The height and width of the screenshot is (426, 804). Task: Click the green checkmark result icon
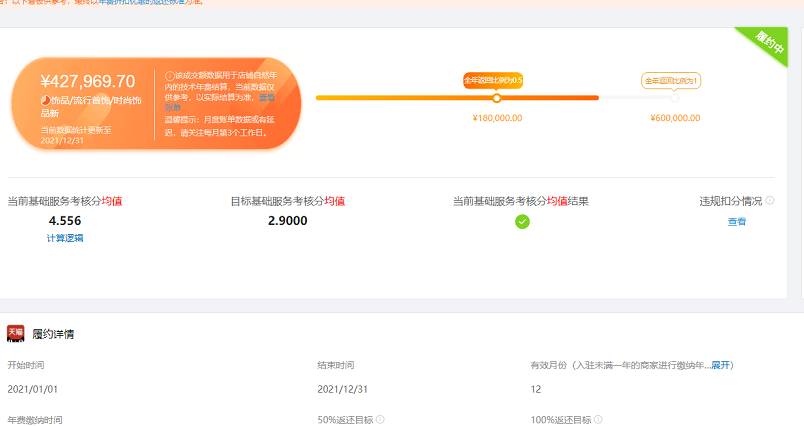522,221
